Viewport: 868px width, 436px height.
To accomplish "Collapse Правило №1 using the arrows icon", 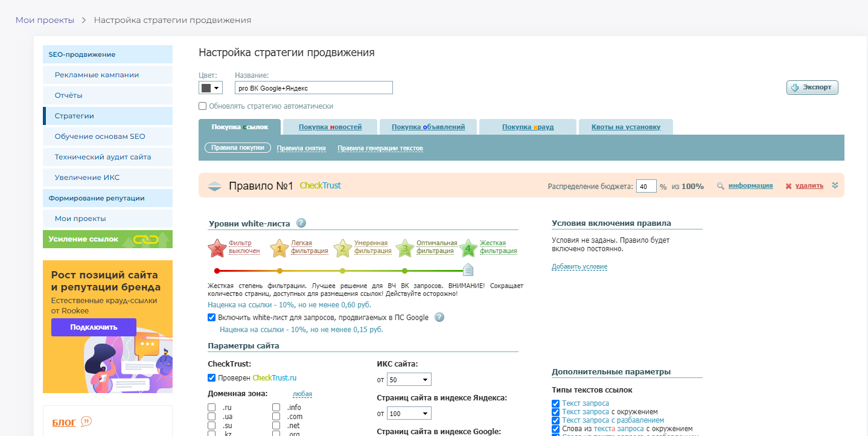I will 215,187.
